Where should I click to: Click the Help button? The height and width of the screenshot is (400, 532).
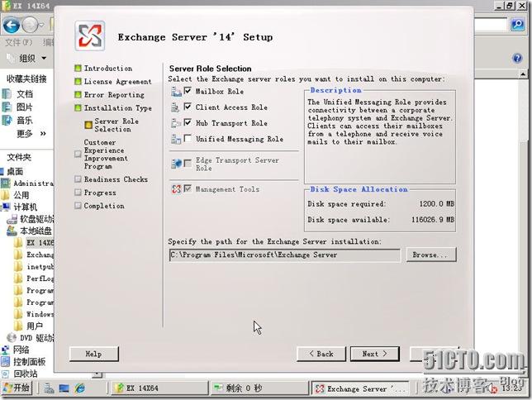[x=94, y=354]
